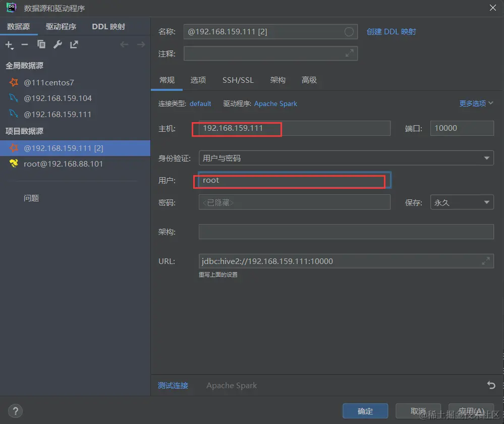Image resolution: width=504 pixels, height=424 pixels.
Task: Remove selected data source with minus icon
Action: click(x=25, y=44)
